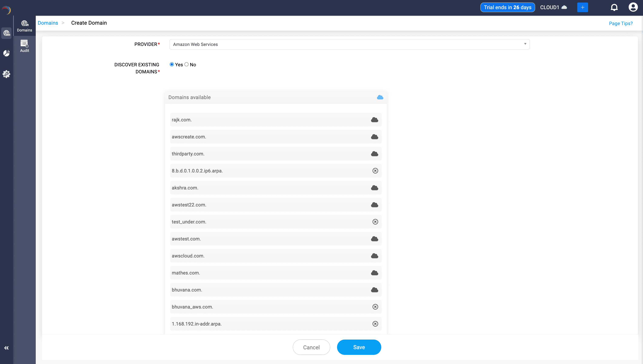
Task: Open the CLOUD1 account selector
Action: (553, 7)
